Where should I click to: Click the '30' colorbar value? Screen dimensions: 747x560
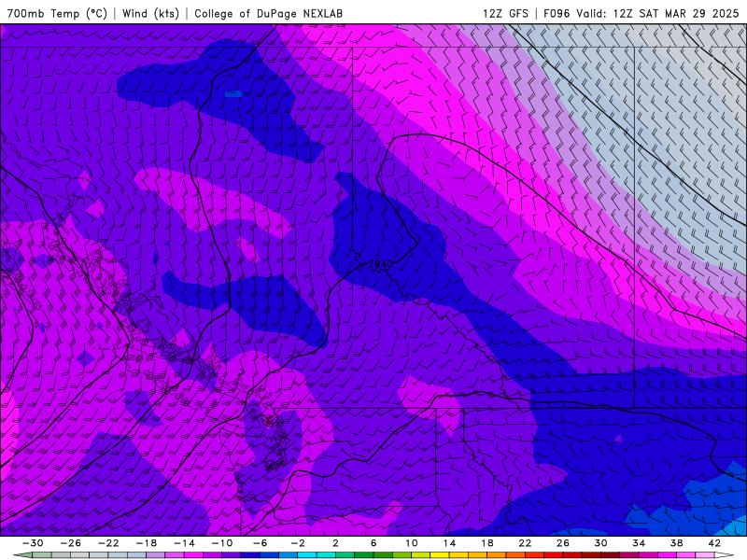coord(600,543)
